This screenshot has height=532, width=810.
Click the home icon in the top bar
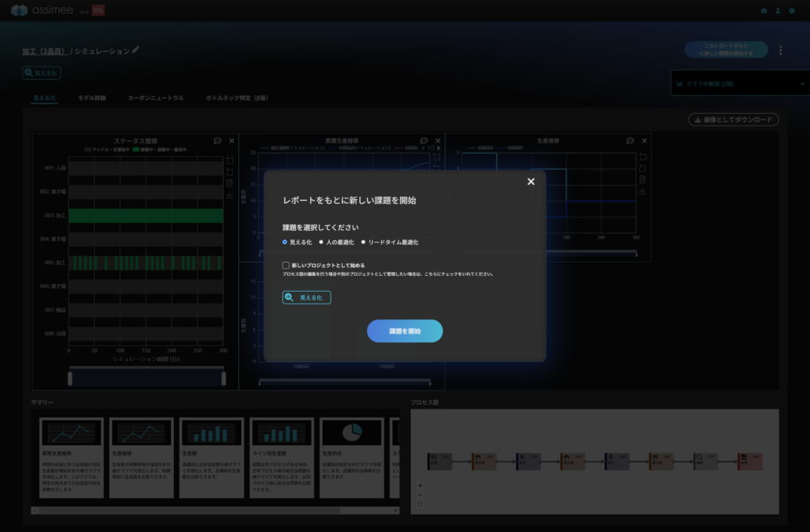pyautogui.click(x=763, y=11)
